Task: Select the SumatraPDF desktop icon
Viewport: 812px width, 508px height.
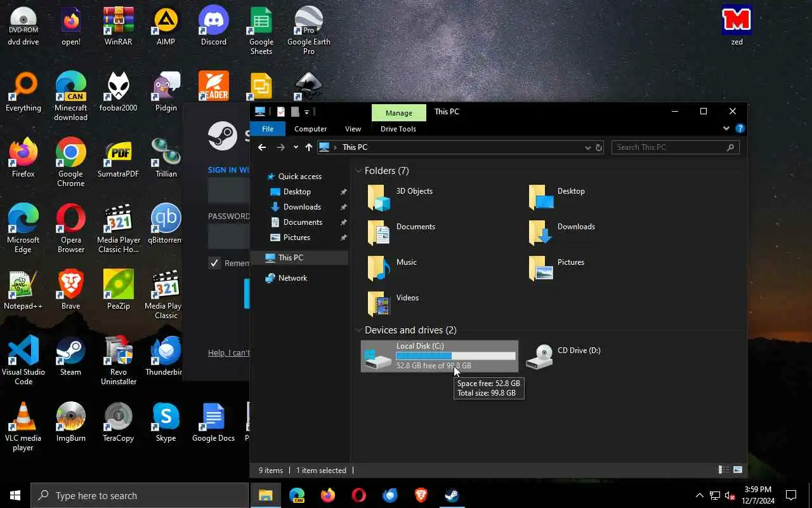Action: click(x=119, y=158)
